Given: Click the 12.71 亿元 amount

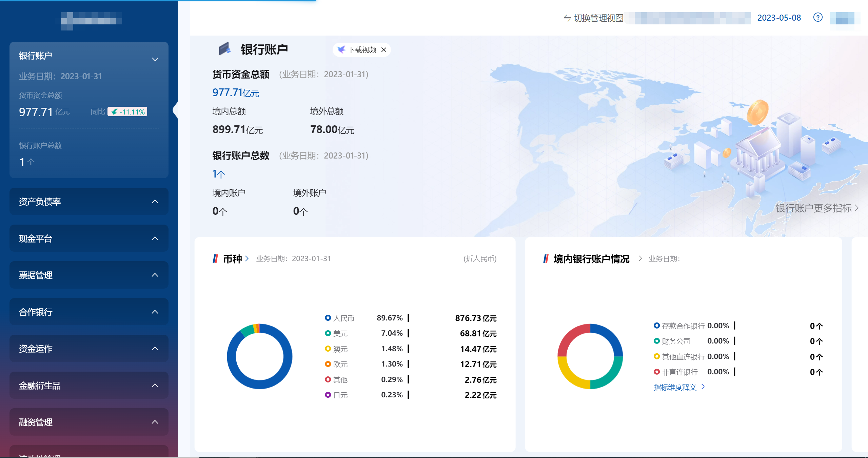Looking at the screenshot, I should coord(478,364).
